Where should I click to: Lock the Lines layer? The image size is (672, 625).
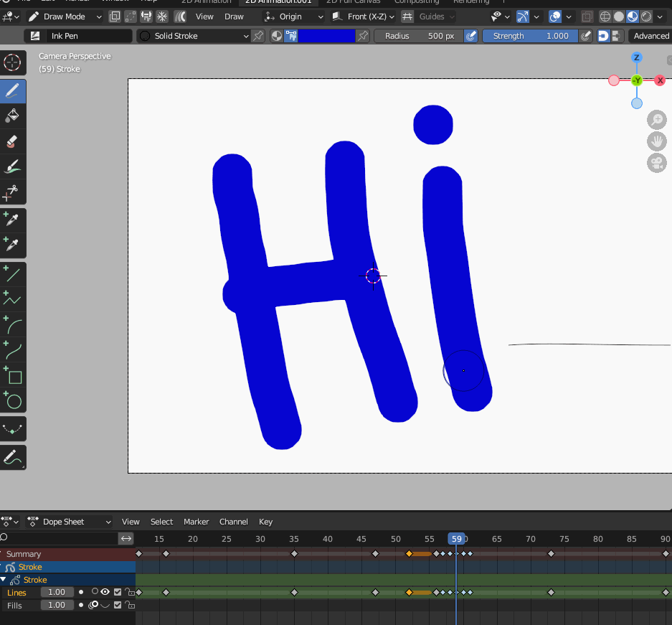[130, 592]
